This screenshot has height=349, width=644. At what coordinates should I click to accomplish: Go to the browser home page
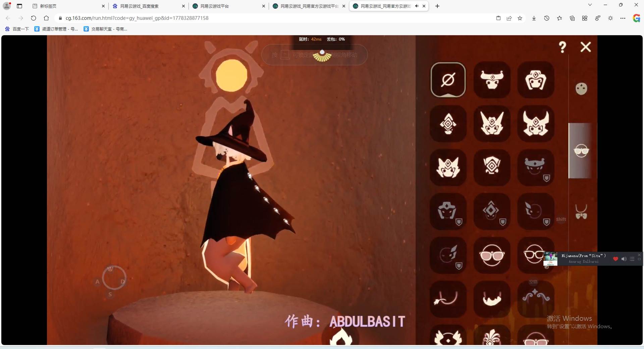[46, 18]
